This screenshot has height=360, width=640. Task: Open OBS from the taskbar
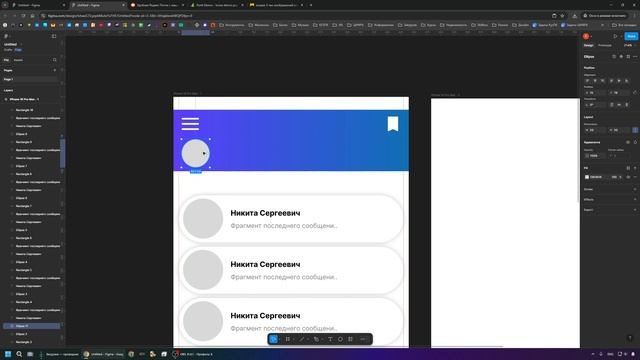(193, 354)
